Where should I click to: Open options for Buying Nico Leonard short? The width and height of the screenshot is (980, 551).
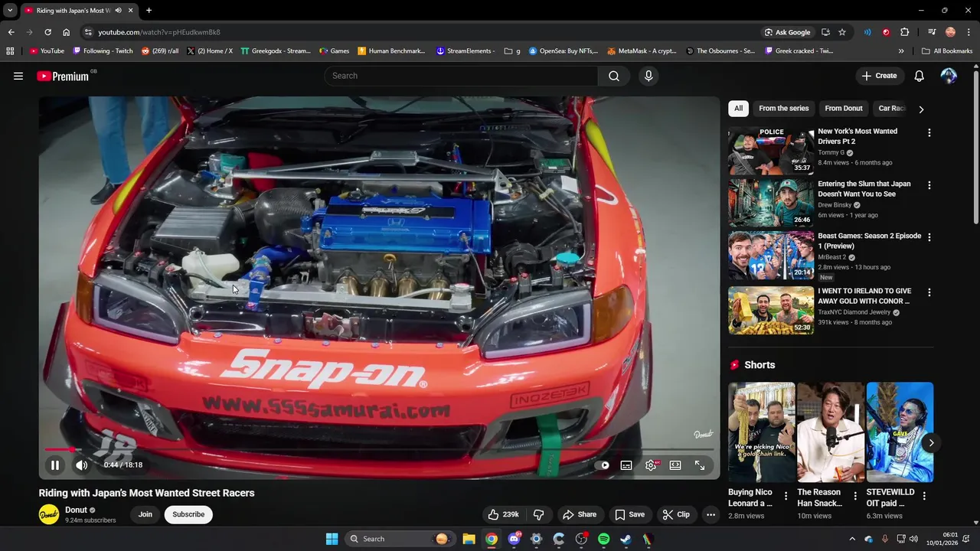point(786,496)
